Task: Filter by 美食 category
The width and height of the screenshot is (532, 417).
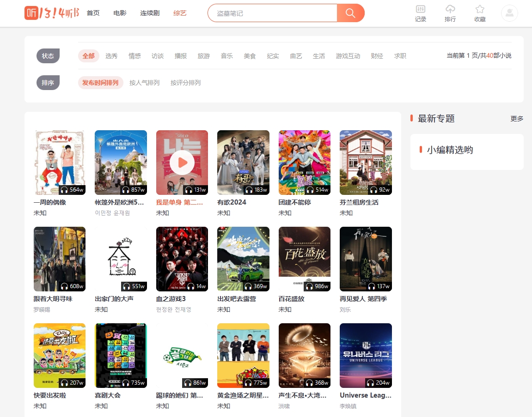Action: coord(250,56)
